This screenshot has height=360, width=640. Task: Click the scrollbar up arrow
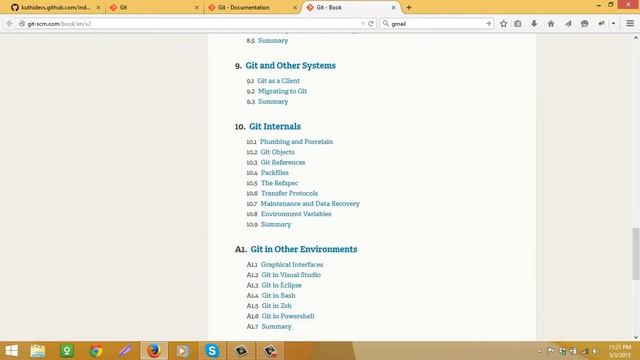(x=636, y=38)
